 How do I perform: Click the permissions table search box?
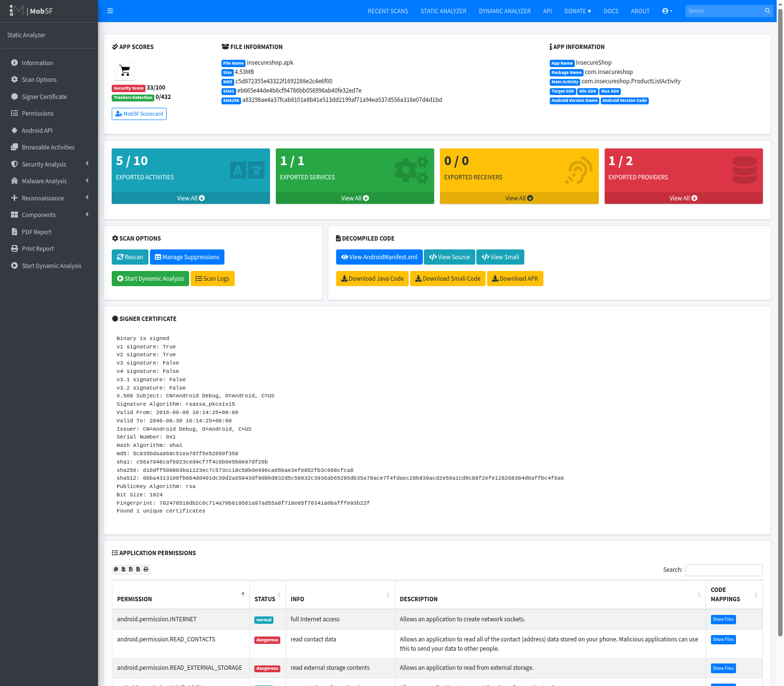pos(724,570)
